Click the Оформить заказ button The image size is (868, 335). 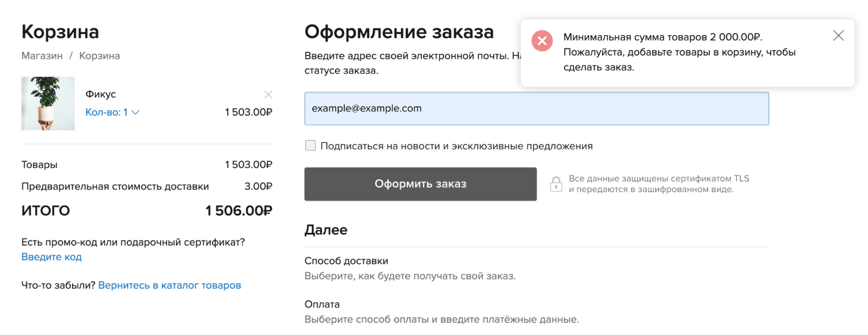pos(420,184)
